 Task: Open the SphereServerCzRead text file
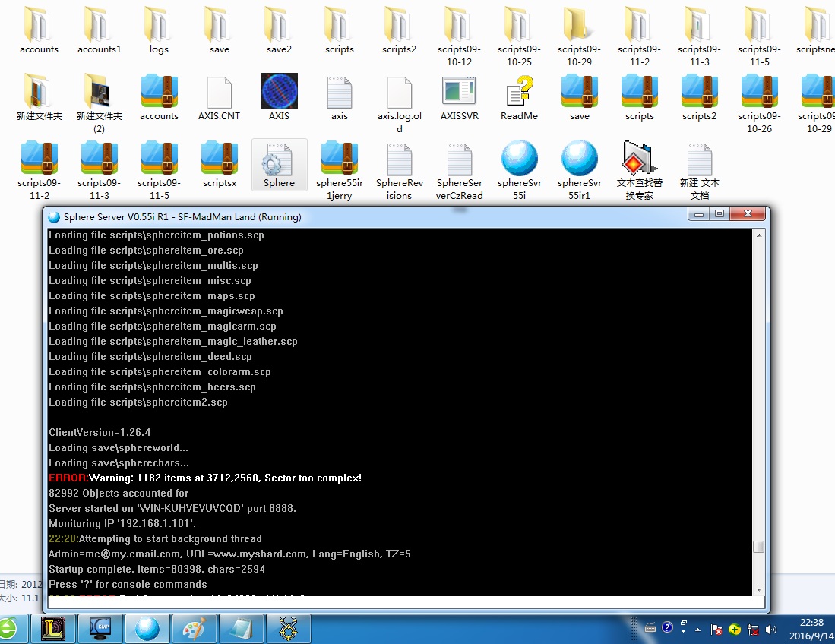[459, 170]
